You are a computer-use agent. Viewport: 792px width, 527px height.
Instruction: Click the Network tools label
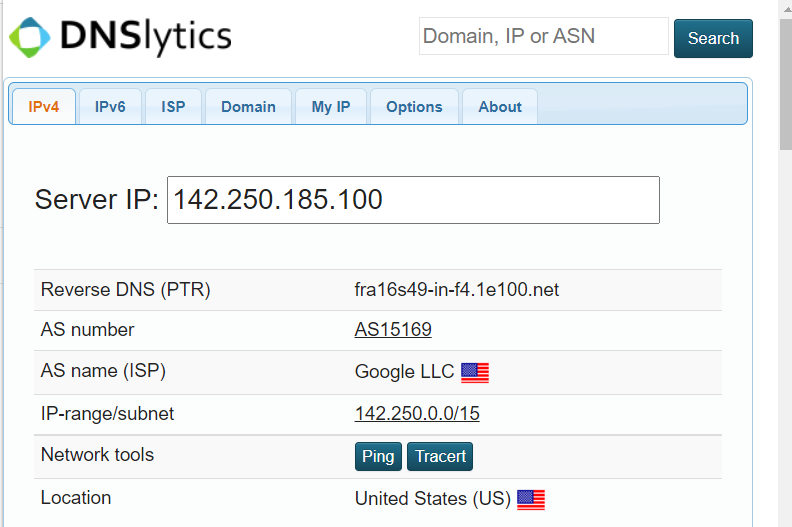[97, 454]
